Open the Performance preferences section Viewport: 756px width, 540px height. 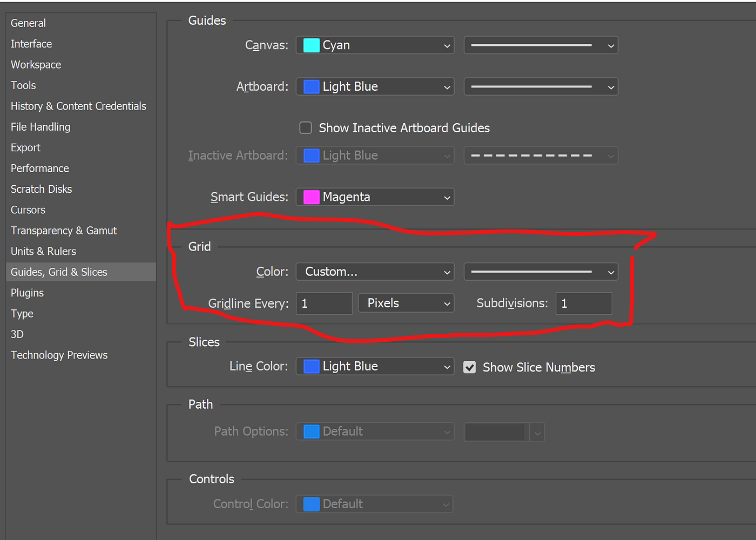pyautogui.click(x=39, y=168)
